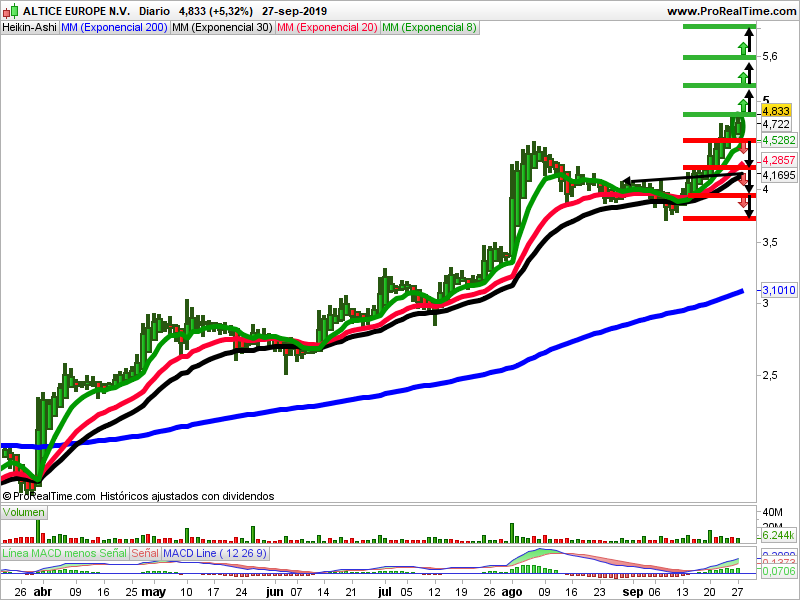The image size is (800, 600).
Task: Click the Volumen panel label
Action: (23, 512)
